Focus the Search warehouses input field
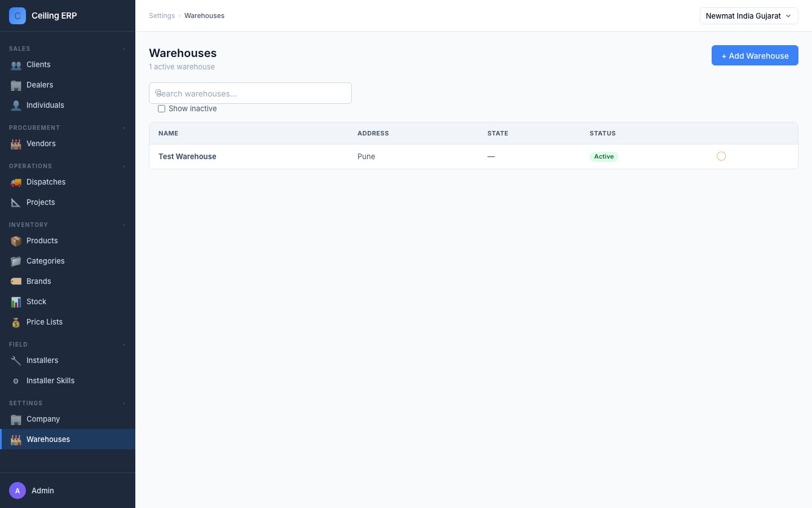The width and height of the screenshot is (812, 508). [250, 93]
